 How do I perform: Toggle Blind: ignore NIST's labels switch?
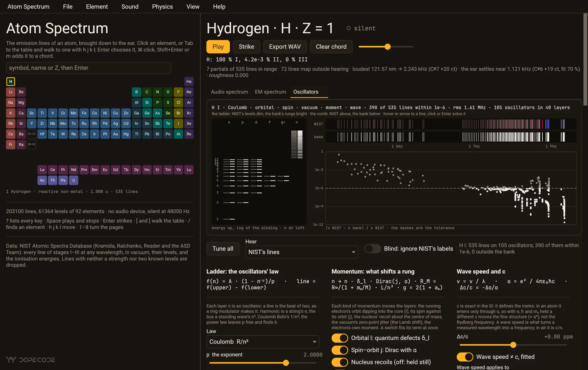pyautogui.click(x=372, y=249)
